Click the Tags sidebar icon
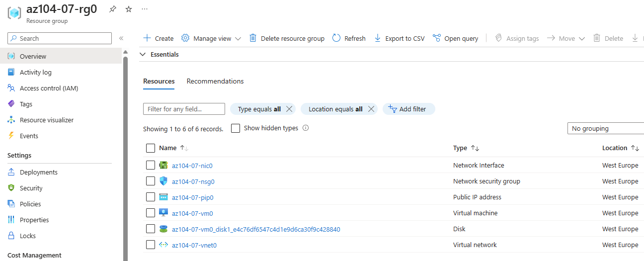The width and height of the screenshot is (644, 261). (x=11, y=104)
